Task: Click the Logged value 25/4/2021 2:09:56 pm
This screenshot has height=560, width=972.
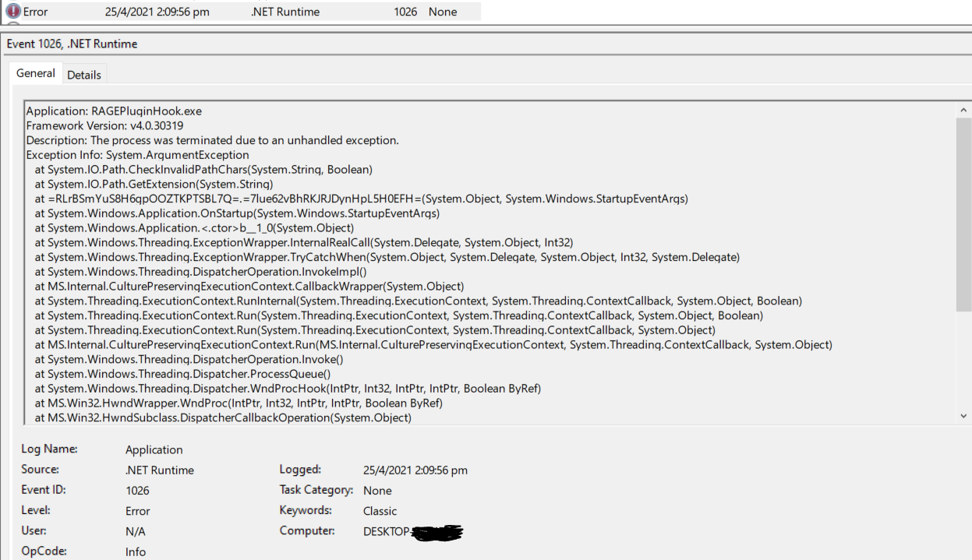Action: (x=415, y=470)
